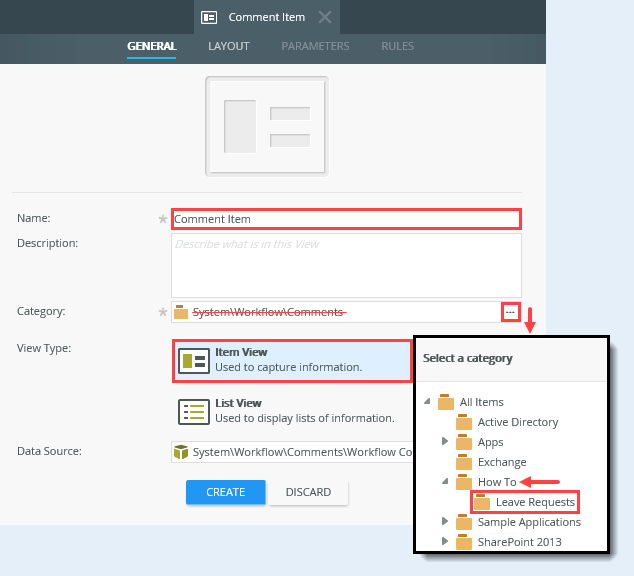Click the Sample Applications folder icon

tap(464, 522)
